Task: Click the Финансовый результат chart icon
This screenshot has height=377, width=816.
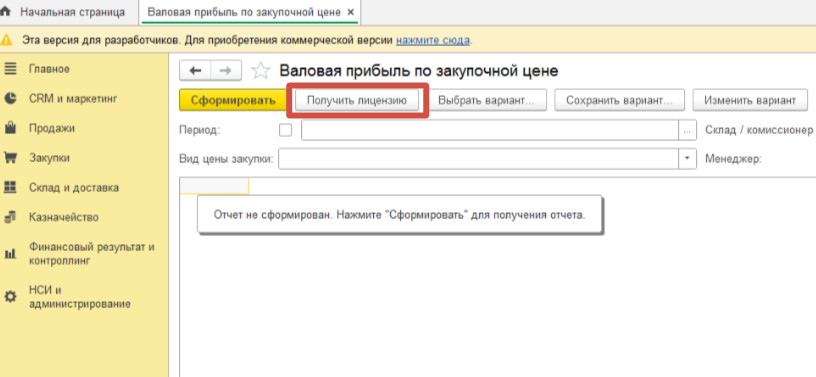Action: click(10, 254)
